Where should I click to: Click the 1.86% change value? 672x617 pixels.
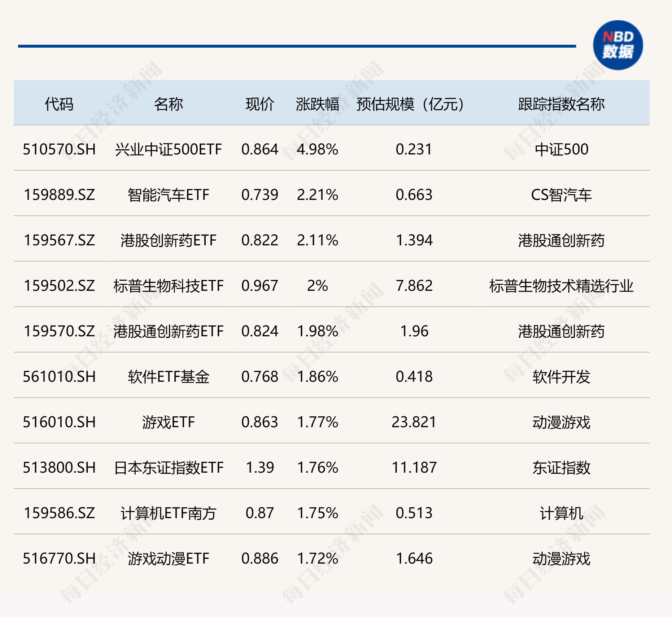(x=318, y=377)
